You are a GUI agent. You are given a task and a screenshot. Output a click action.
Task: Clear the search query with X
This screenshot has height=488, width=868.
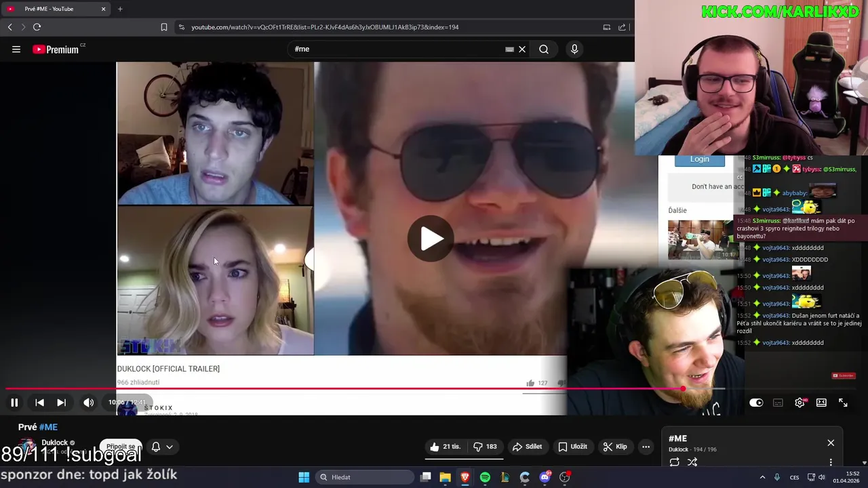(522, 49)
